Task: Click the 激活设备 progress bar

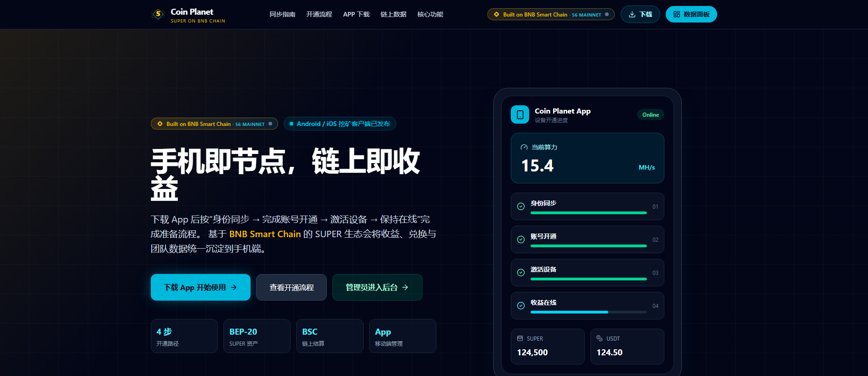Action: (588, 279)
